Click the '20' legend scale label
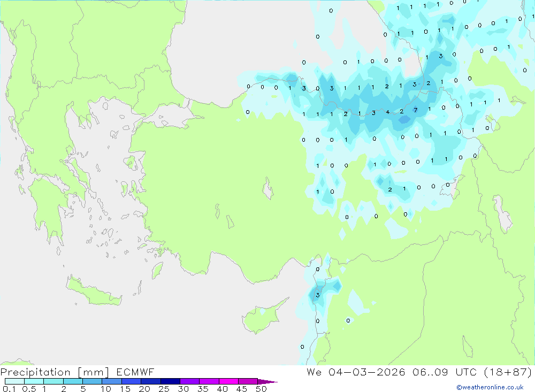 pos(144,389)
